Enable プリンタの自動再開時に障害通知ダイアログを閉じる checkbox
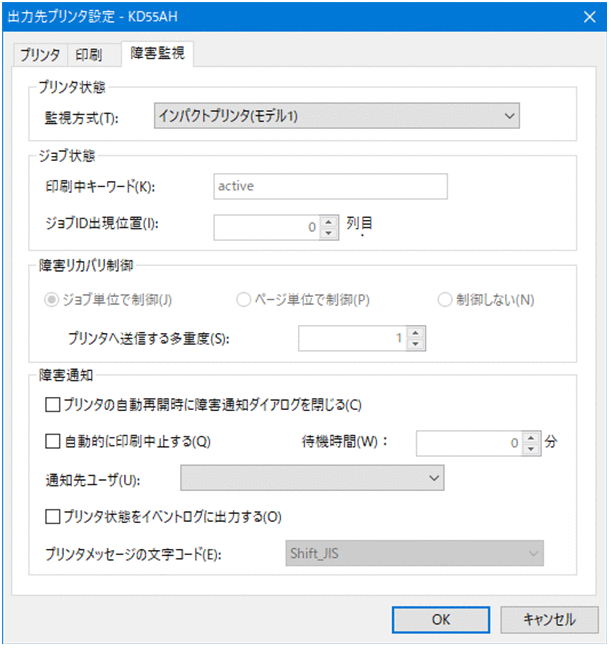The height and width of the screenshot is (648, 611). pos(53,405)
